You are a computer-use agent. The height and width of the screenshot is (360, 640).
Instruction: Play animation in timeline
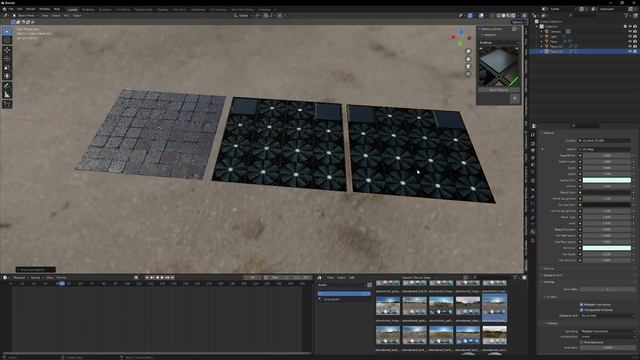coord(162,278)
